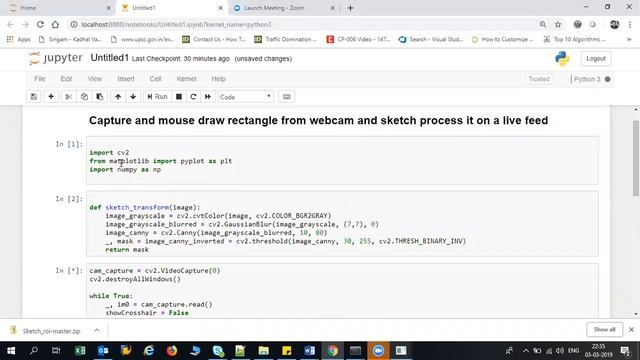Viewport: 640px width, 360px height.
Task: Open the Help menu
Action: pyautogui.click(x=218, y=79)
